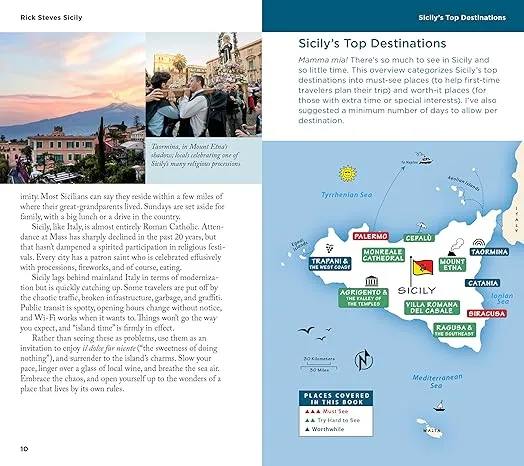The height and width of the screenshot is (466, 524).
Task: Click the grapes icon above Trapani label
Action: (330, 248)
